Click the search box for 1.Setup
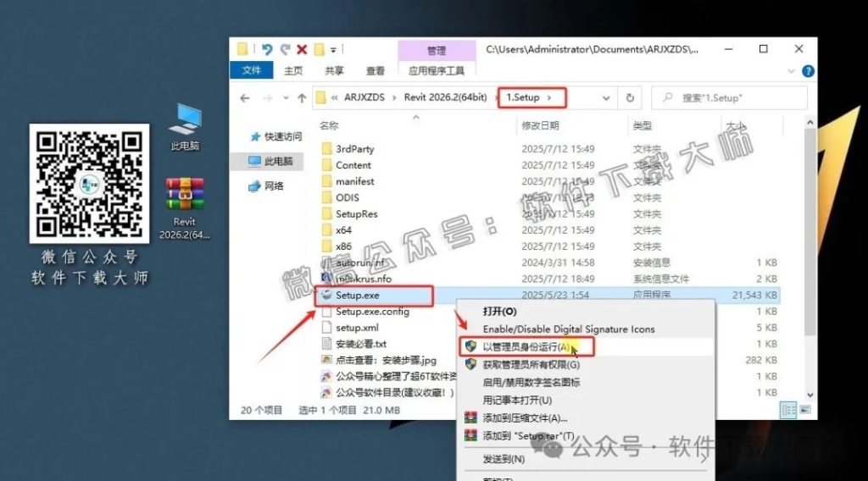 (x=729, y=98)
